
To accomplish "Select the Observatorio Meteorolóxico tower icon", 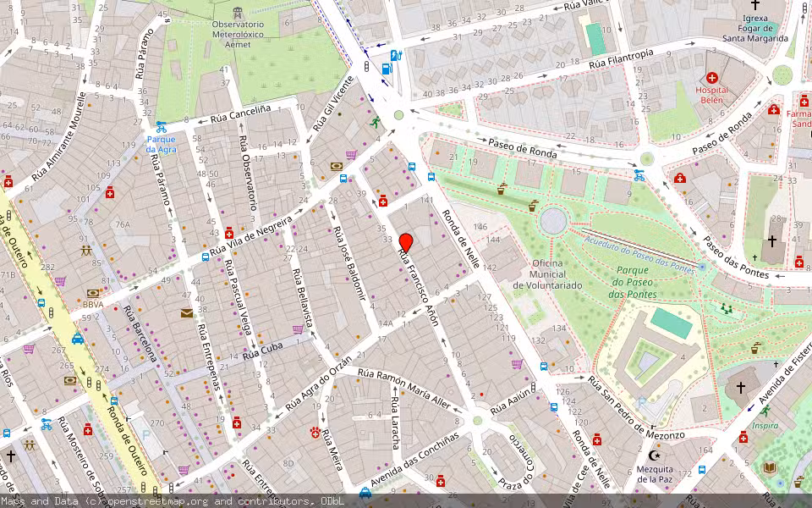I will (x=238, y=13).
